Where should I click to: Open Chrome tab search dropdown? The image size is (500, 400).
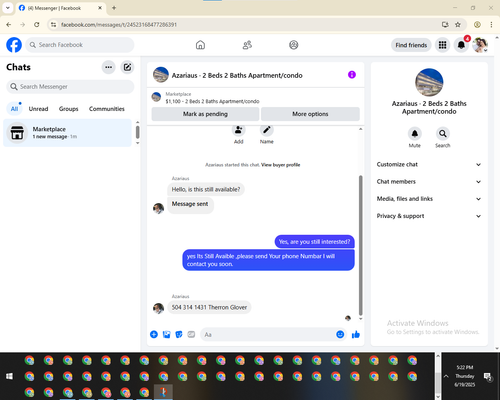click(x=8, y=8)
